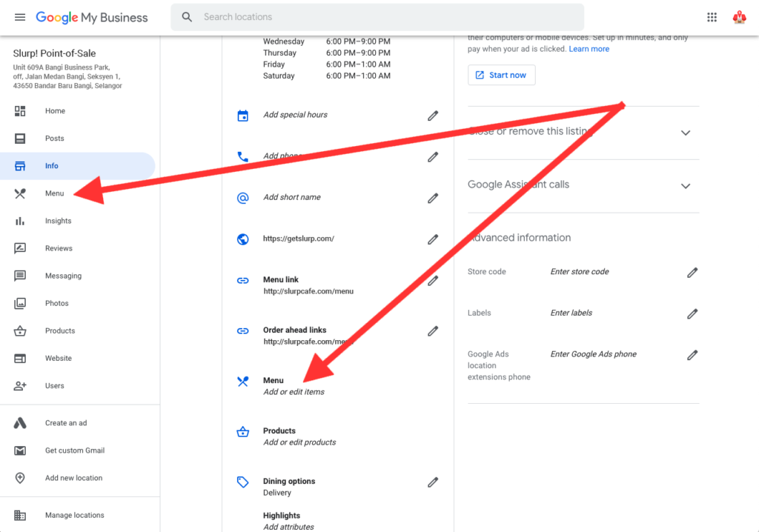
Task: Open Website builder in sidebar
Action: [58, 358]
